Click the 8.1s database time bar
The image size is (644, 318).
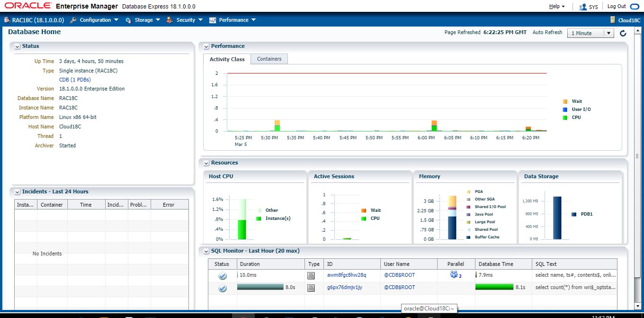pos(494,287)
